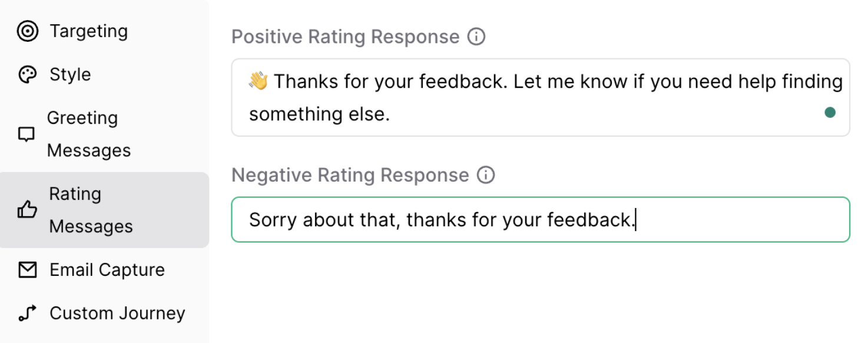Click the Greeting Messages chat bubble icon
868x343 pixels.
(26, 134)
